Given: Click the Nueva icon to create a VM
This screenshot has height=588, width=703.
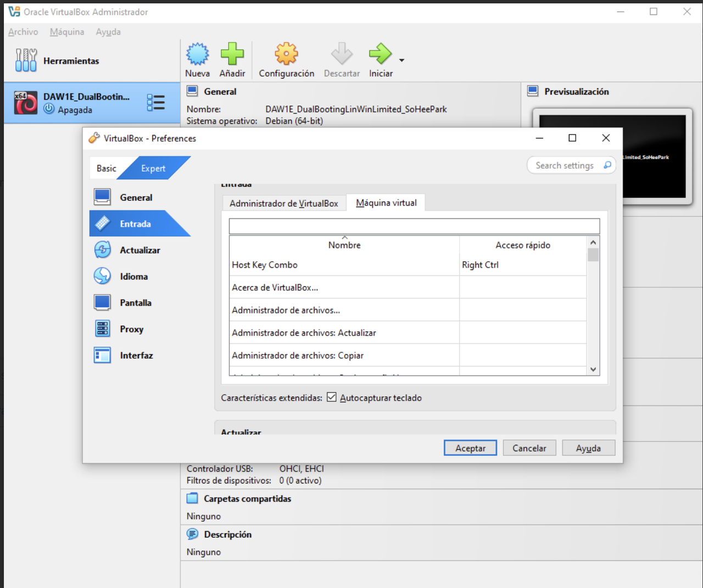Looking at the screenshot, I should click(197, 54).
